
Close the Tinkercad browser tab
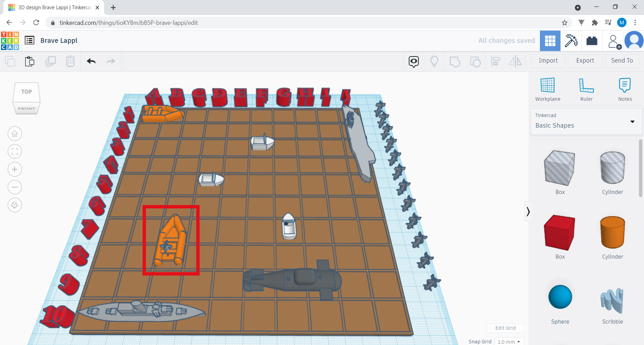point(97,7)
